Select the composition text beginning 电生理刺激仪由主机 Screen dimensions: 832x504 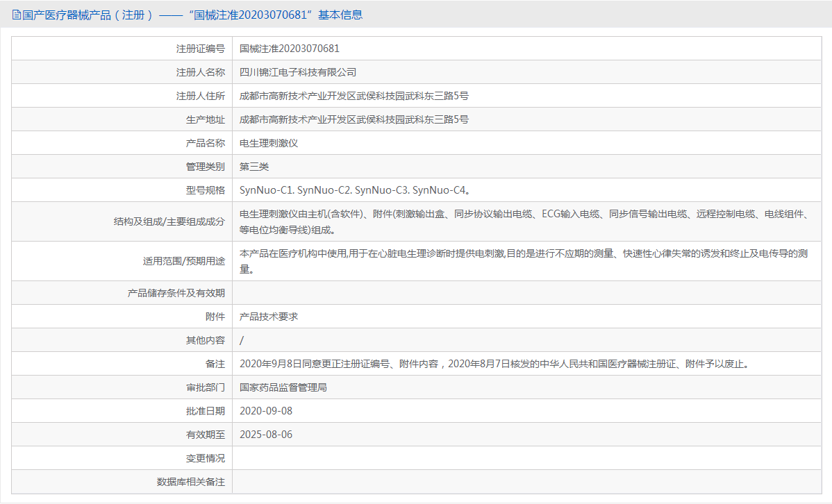coord(525,221)
